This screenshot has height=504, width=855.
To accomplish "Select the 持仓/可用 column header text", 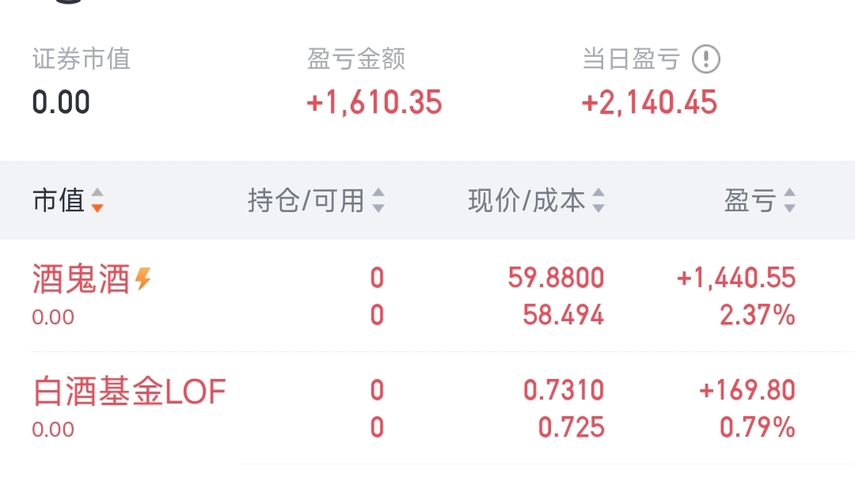I will click(x=306, y=201).
